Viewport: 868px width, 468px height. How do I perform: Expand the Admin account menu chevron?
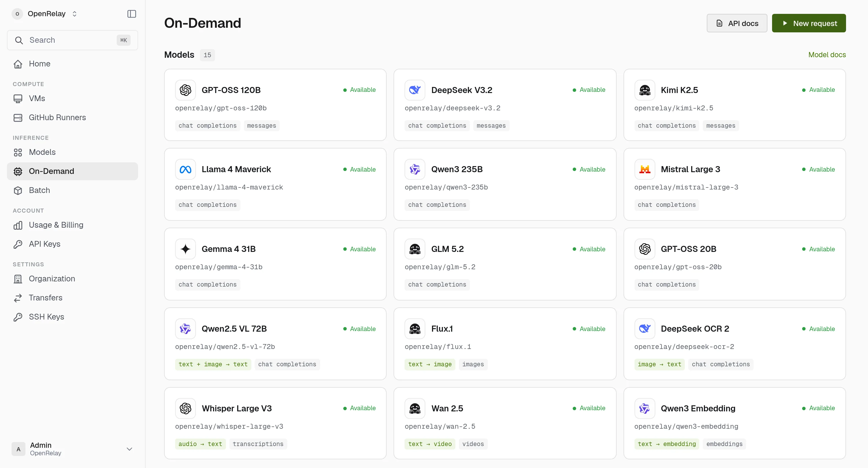point(129,449)
